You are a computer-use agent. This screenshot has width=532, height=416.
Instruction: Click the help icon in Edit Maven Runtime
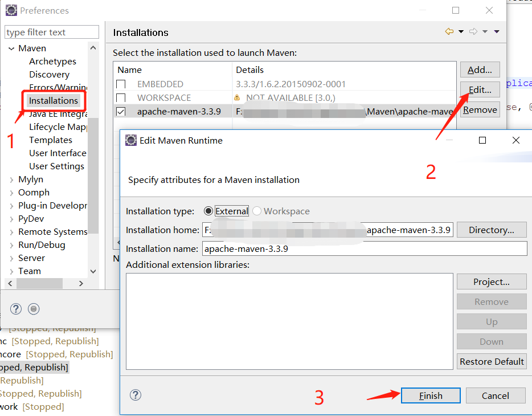[x=136, y=394]
